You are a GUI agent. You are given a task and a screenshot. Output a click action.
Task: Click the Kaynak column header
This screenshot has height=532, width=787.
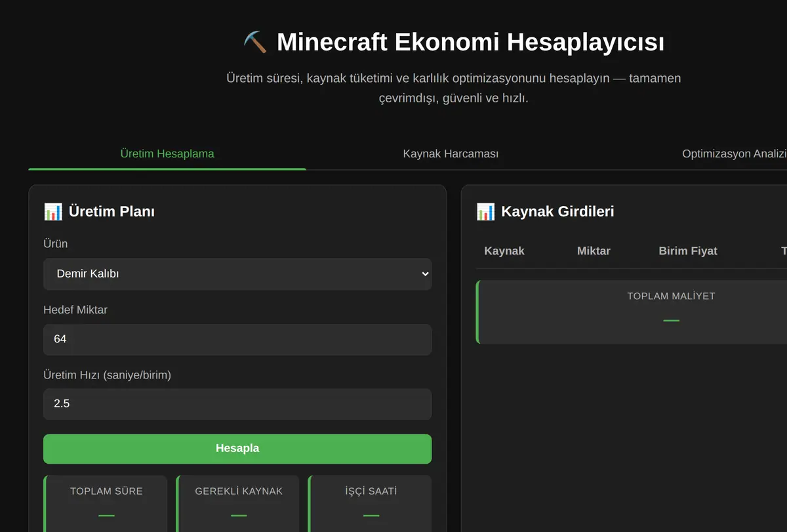(504, 251)
